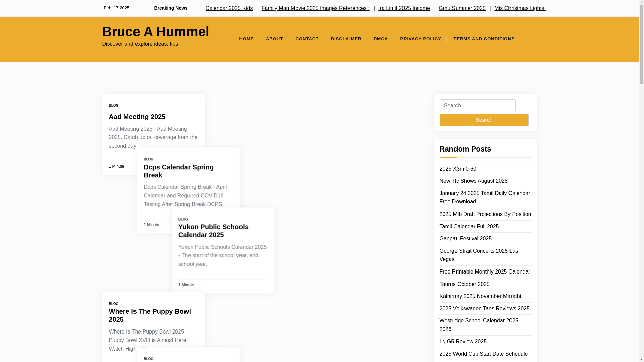This screenshot has width=644, height=362.
Task: Open the Home menu item
Action: [x=246, y=39]
